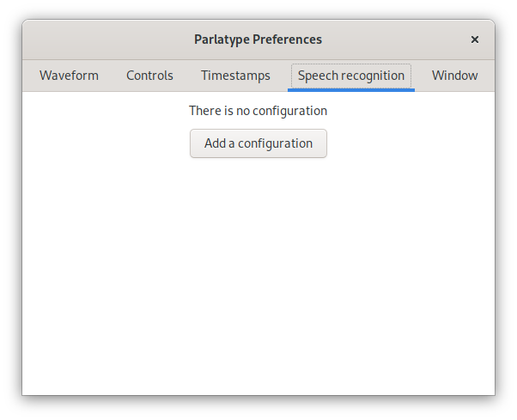
Task: View playback controls preferences
Action: point(149,76)
